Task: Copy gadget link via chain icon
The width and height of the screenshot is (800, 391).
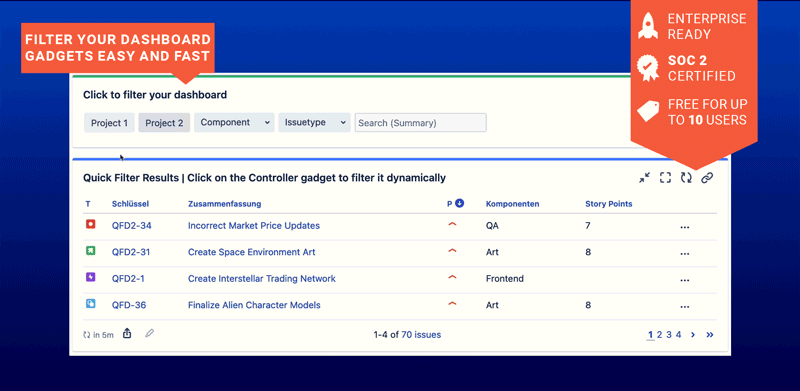Action: (x=707, y=178)
